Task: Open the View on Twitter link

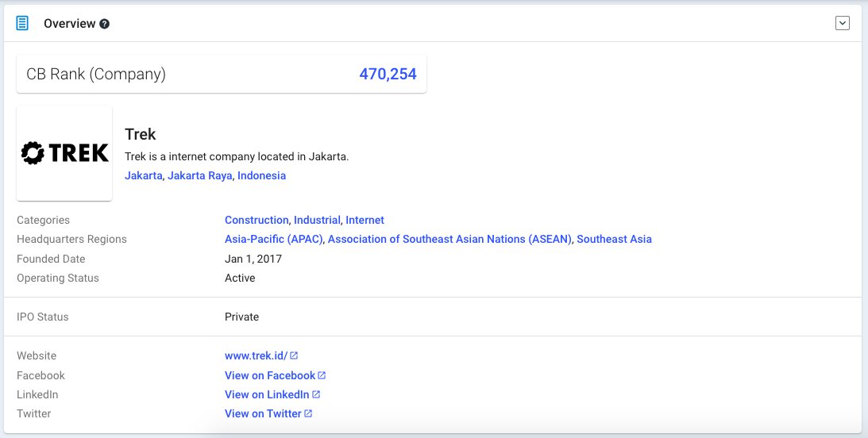Action: pyautogui.click(x=263, y=413)
